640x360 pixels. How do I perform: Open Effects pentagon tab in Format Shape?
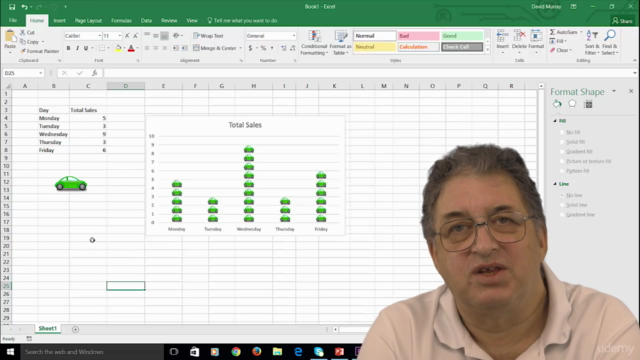[x=572, y=104]
